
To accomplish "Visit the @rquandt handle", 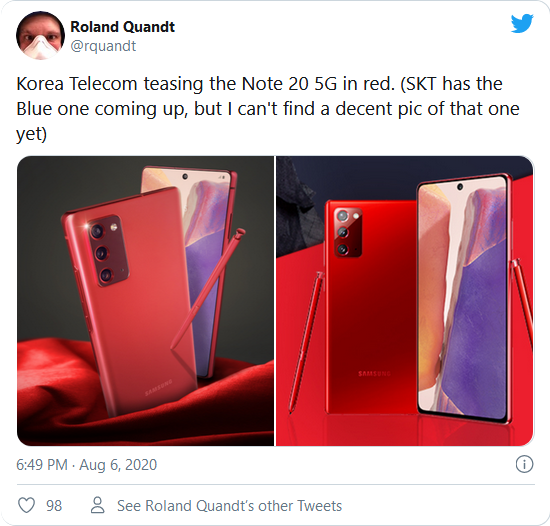I will coord(103,46).
